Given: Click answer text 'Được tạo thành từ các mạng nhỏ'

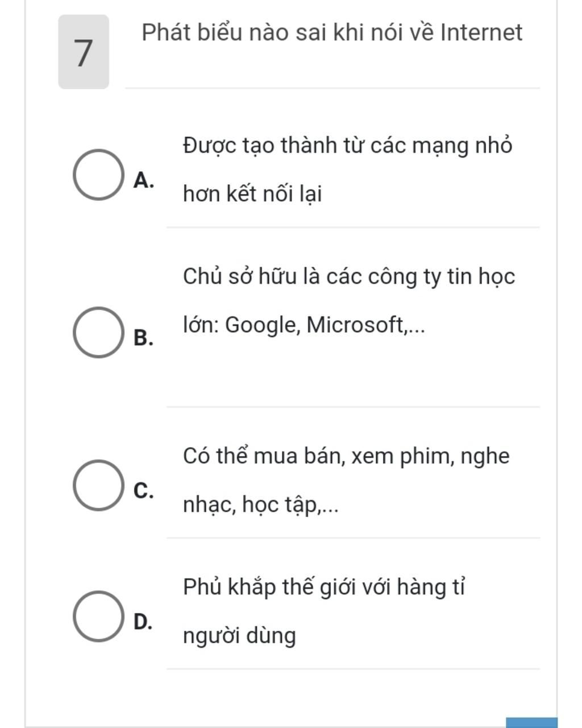Looking at the screenshot, I should [348, 146].
